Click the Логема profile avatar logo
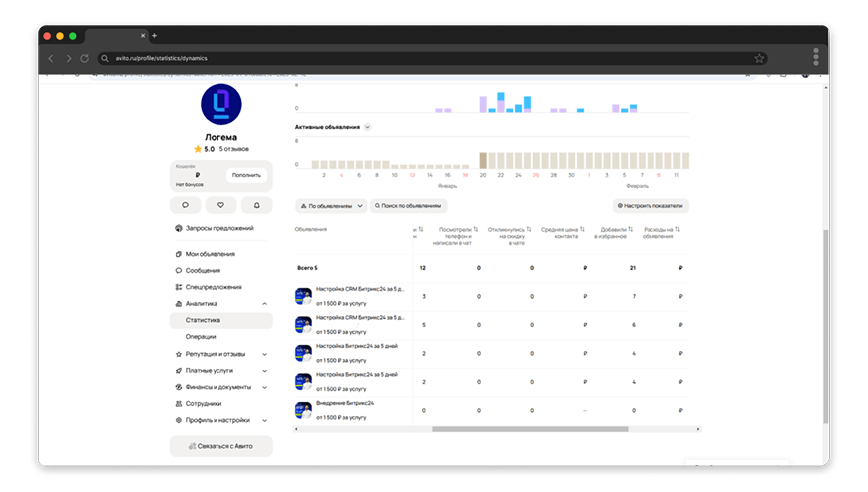This screenshot has width=868, height=492. [220, 104]
